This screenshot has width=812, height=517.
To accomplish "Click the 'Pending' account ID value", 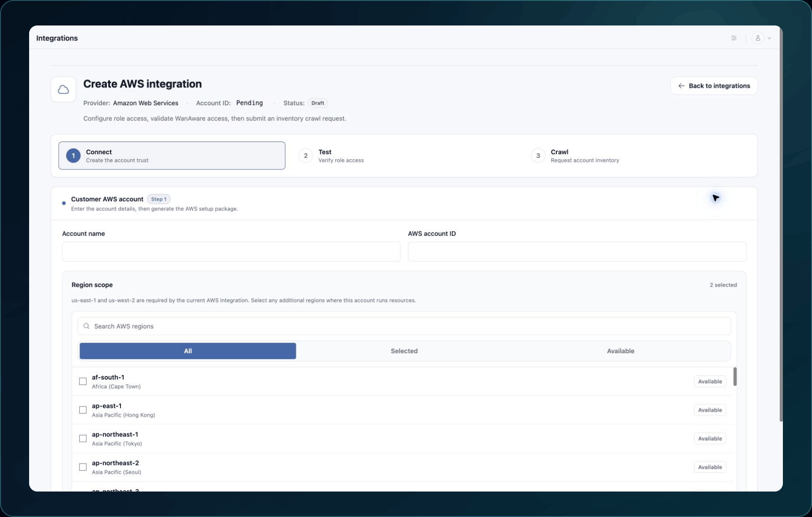I will [x=249, y=103].
